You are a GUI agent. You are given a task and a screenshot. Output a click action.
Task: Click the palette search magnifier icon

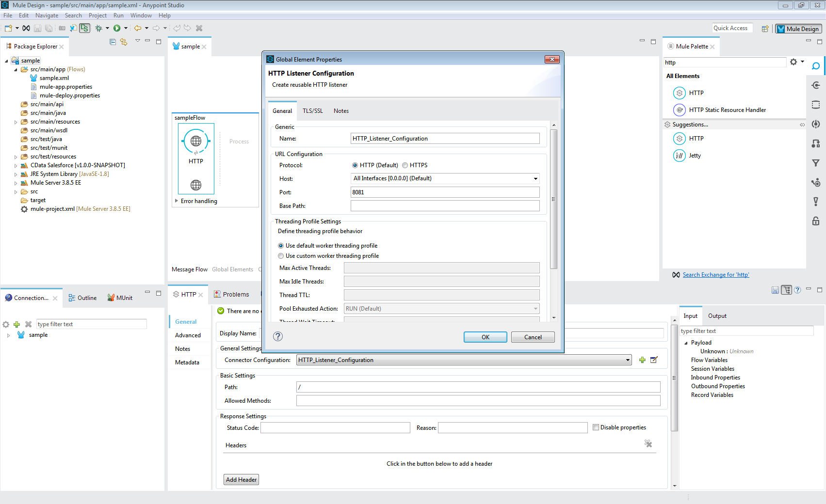tap(816, 66)
